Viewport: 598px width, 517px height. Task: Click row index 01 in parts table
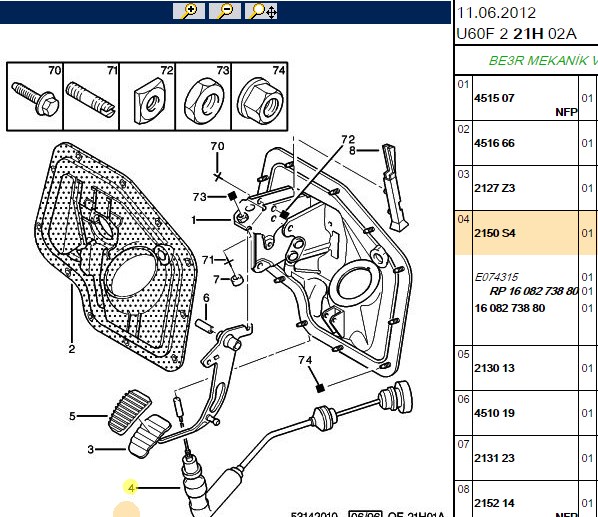(463, 84)
